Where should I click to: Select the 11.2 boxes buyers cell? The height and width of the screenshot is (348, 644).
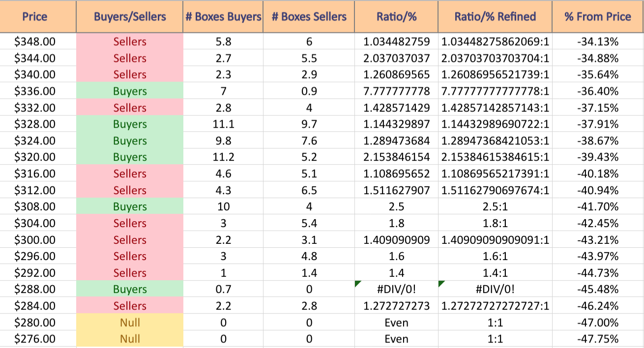point(223,157)
